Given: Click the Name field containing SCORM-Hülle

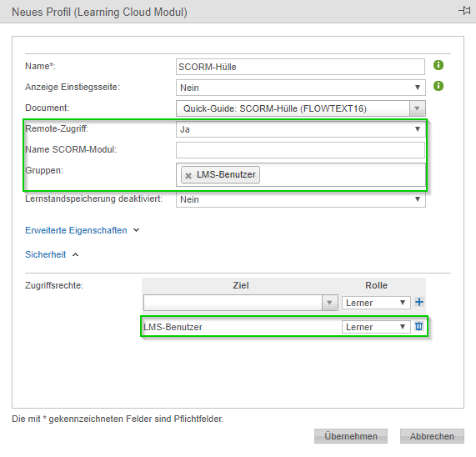Looking at the screenshot, I should (x=300, y=67).
